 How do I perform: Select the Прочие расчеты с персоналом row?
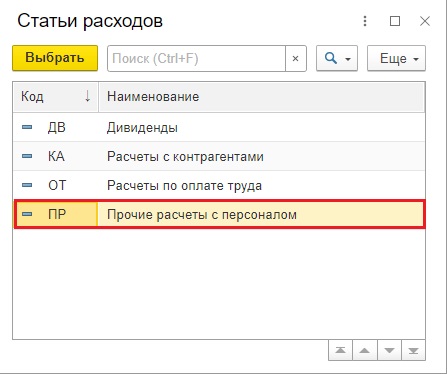219,214
